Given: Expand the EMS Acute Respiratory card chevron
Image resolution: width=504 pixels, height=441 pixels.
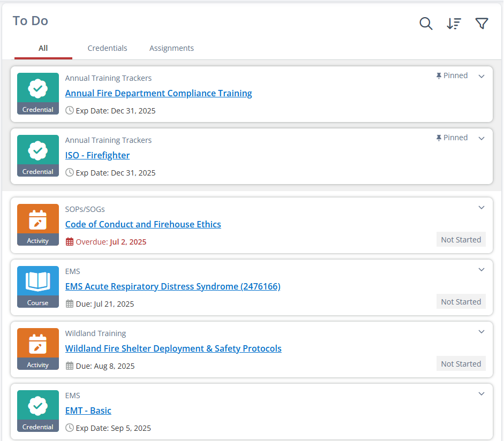Looking at the screenshot, I should (x=482, y=270).
